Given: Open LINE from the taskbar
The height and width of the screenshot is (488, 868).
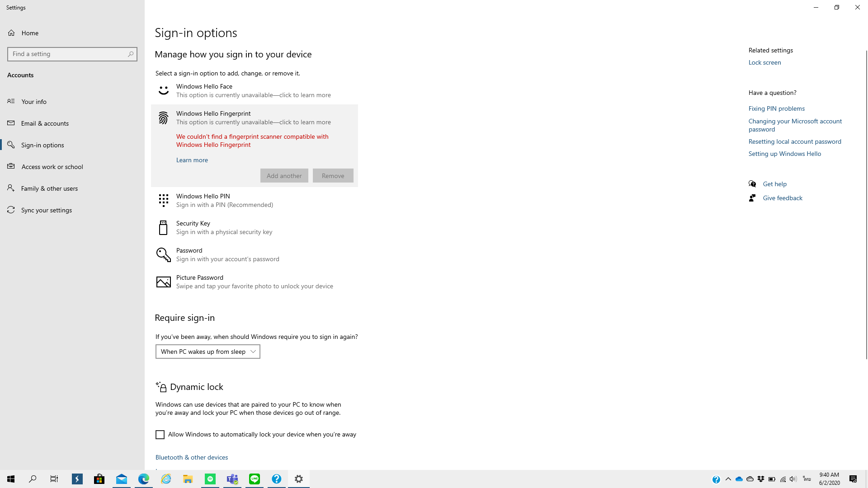Looking at the screenshot, I should 255,479.
